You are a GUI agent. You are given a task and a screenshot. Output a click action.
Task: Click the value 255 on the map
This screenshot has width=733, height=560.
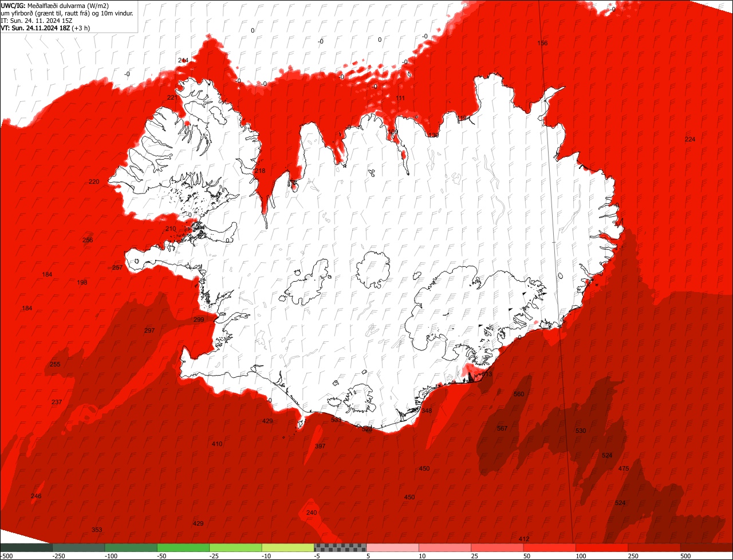pyautogui.click(x=55, y=365)
